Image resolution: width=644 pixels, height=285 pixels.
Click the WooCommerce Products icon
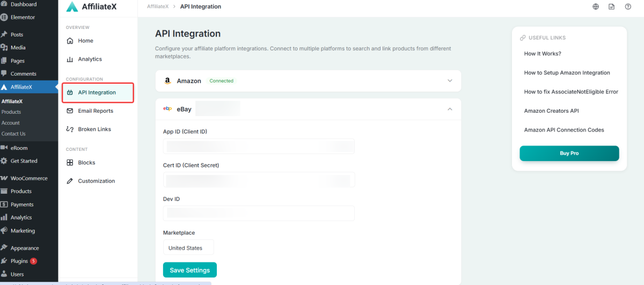pos(4,191)
